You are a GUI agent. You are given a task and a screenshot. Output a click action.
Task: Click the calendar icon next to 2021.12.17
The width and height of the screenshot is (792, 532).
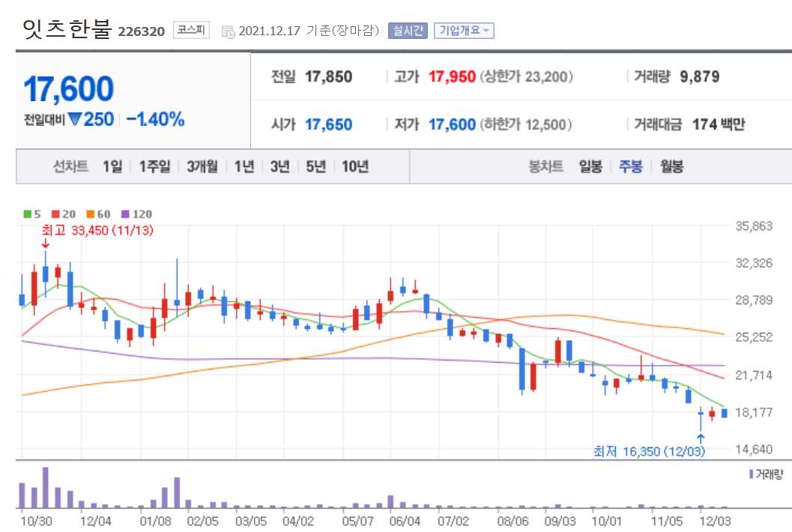coord(229,31)
